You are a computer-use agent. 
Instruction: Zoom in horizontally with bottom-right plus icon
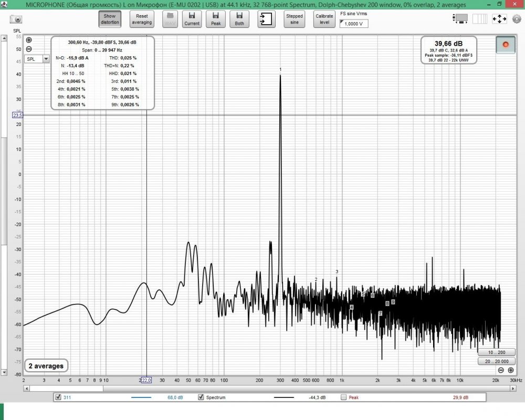(511, 370)
